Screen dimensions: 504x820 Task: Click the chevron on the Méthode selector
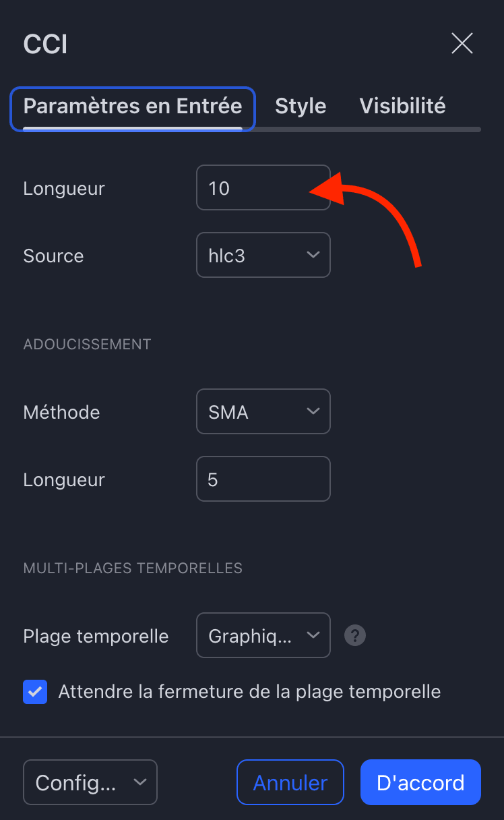click(x=312, y=411)
